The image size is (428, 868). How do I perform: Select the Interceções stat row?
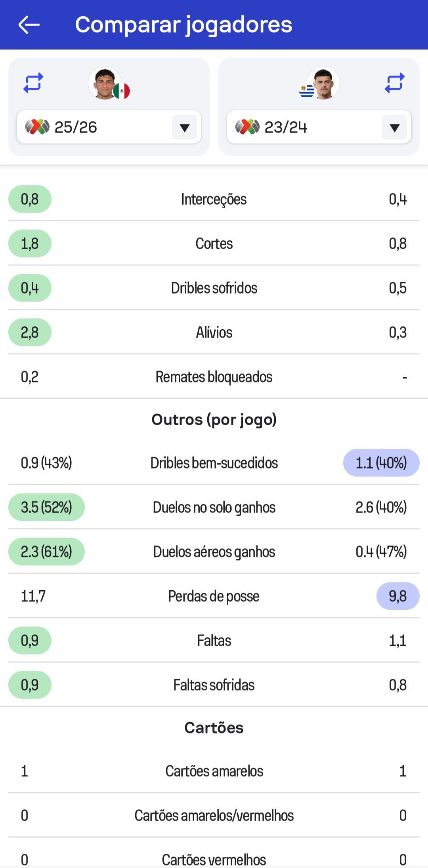pos(214,199)
